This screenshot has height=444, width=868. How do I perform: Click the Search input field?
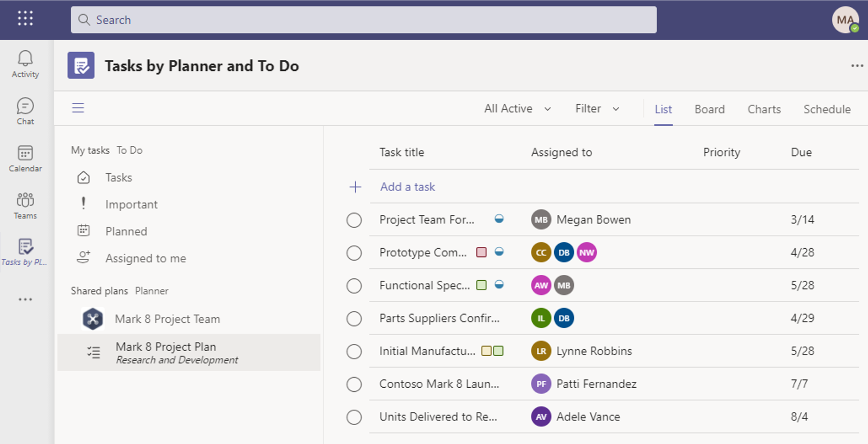[362, 20]
